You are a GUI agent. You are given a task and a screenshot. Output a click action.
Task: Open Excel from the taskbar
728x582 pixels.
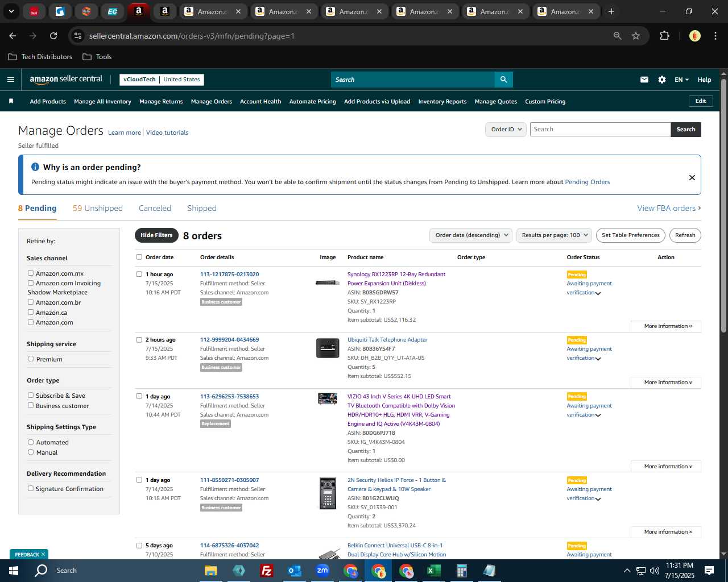(434, 571)
